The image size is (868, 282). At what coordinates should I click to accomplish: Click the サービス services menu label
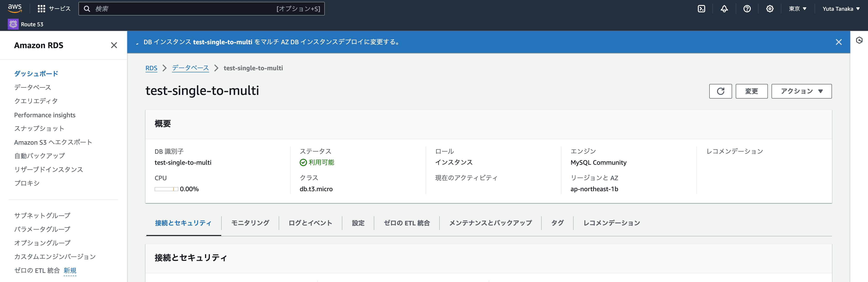coord(60,9)
